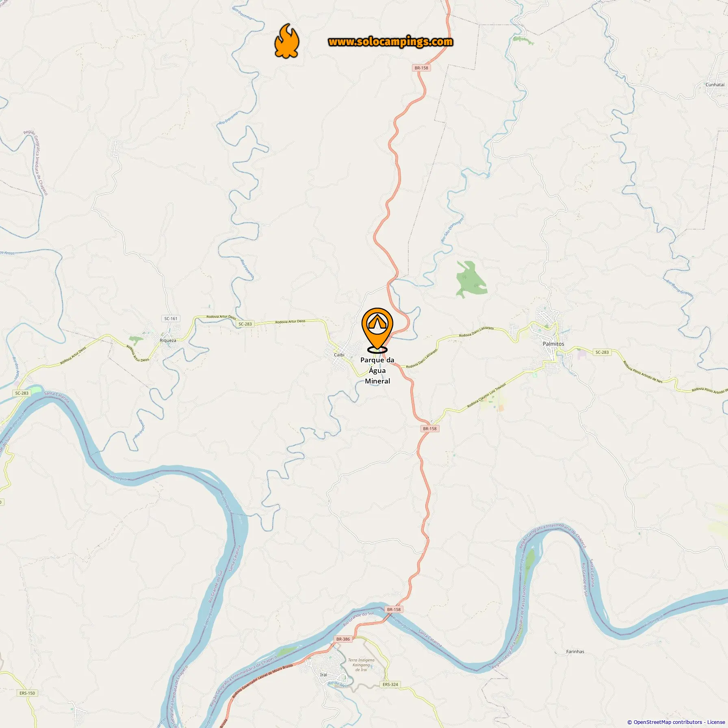Select the SC-161 road shield near Riqueza

pyautogui.click(x=171, y=318)
